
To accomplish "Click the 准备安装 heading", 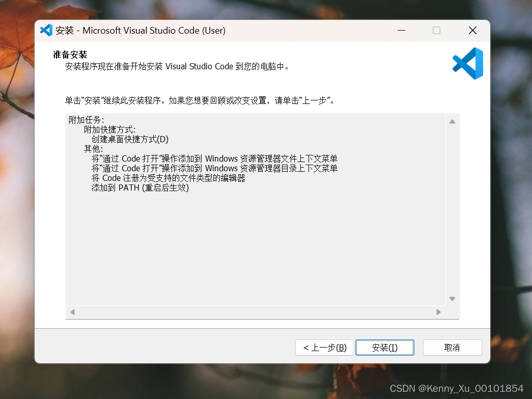I will [70, 55].
